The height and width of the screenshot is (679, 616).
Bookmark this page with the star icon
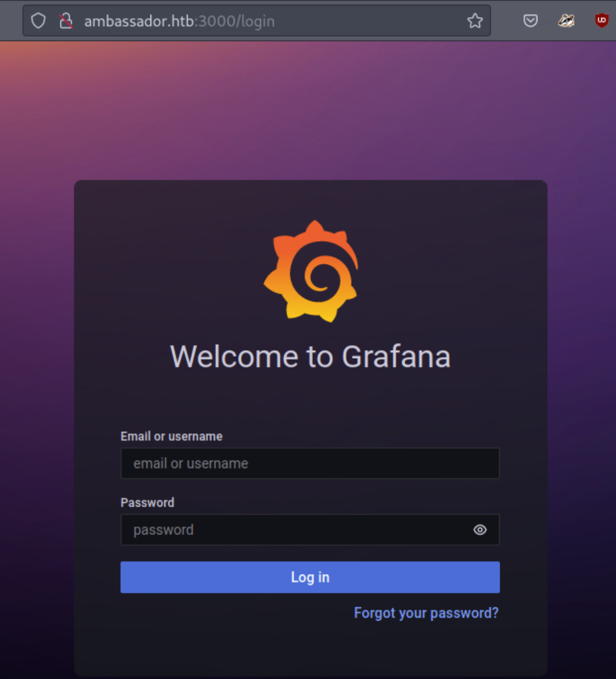coord(475,20)
